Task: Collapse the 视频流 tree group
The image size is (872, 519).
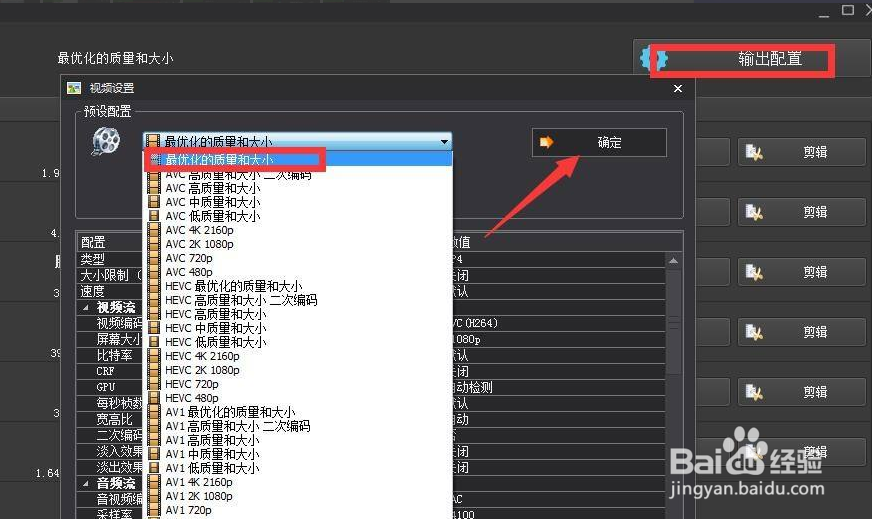Action: point(86,308)
